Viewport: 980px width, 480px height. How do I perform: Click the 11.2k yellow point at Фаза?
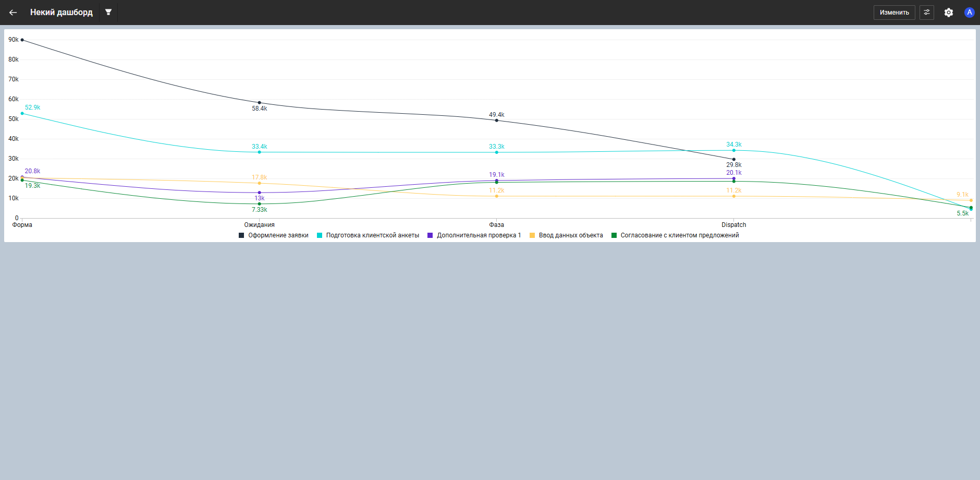point(497,196)
